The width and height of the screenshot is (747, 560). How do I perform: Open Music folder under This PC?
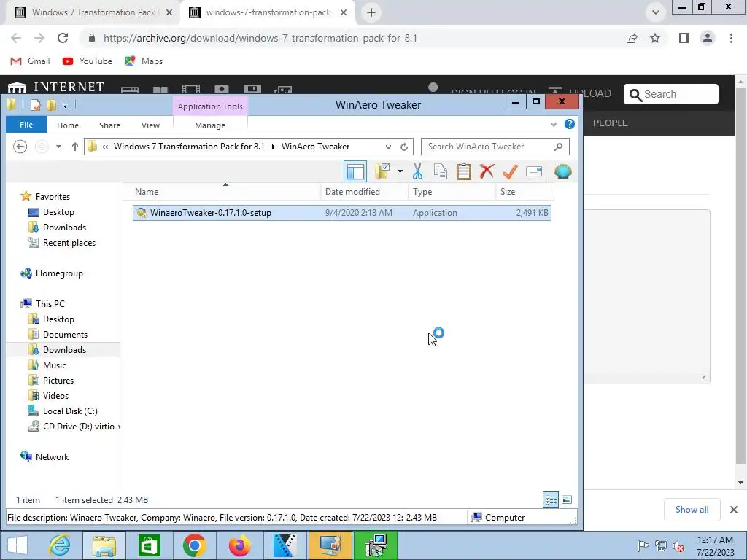pos(54,365)
